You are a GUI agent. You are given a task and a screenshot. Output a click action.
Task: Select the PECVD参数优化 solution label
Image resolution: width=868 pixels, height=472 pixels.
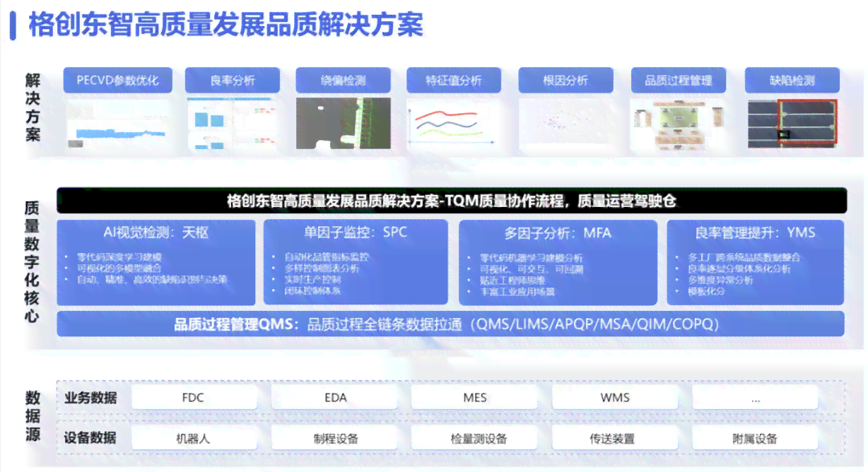117,80
